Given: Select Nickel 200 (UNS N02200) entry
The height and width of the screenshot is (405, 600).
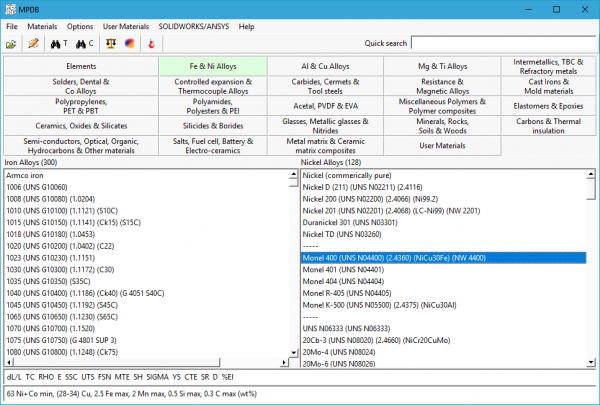Looking at the screenshot, I should [x=443, y=199].
